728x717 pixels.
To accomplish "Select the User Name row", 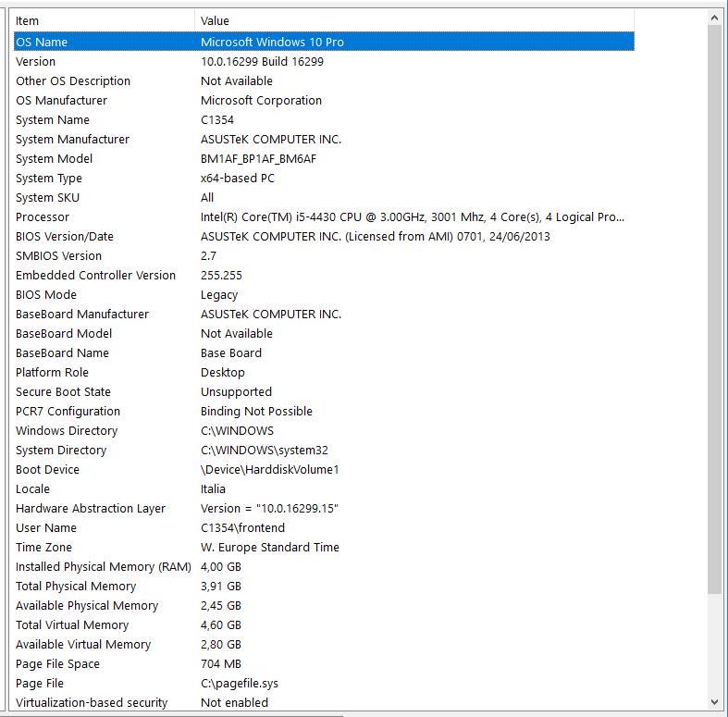I will [324, 528].
